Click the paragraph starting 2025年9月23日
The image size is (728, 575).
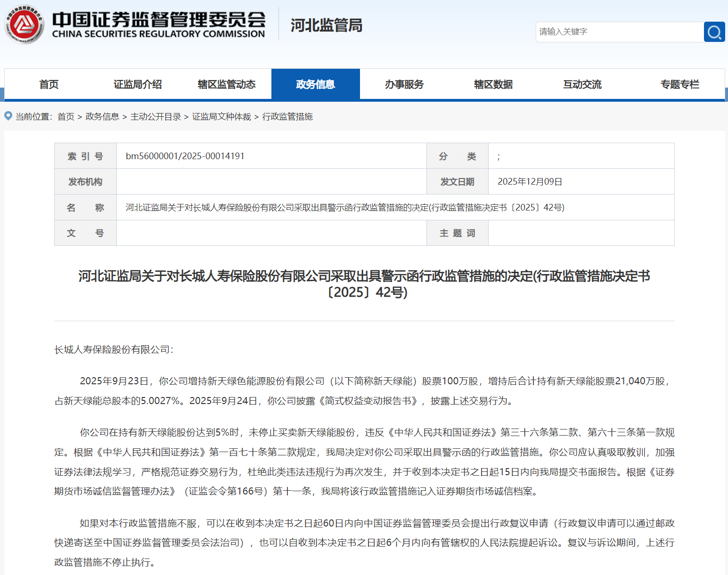click(x=364, y=391)
